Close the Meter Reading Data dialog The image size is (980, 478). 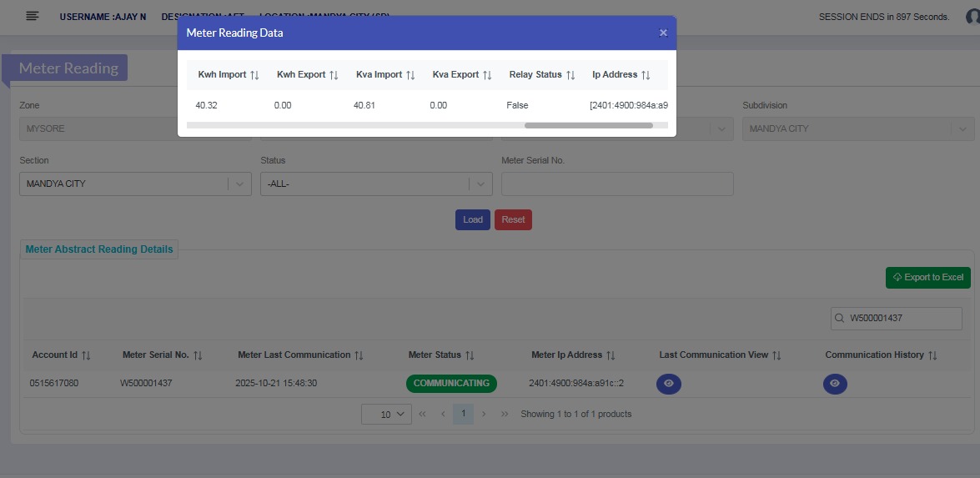tap(663, 33)
